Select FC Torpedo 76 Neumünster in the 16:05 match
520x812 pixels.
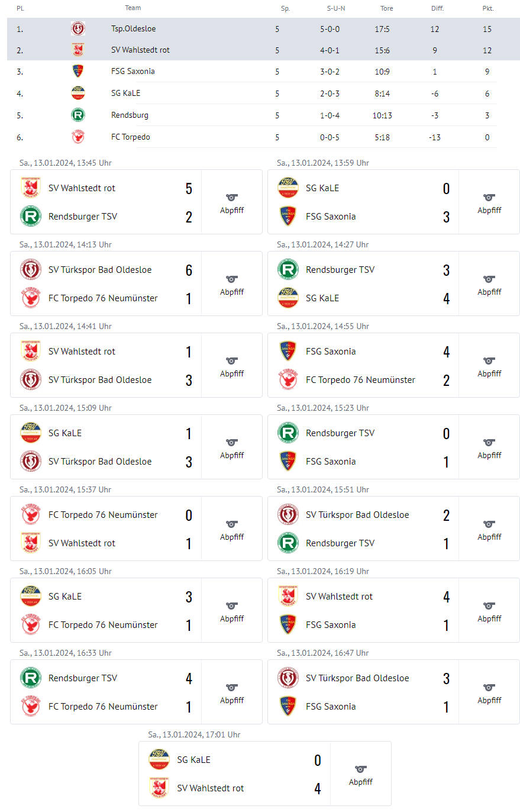click(x=103, y=625)
